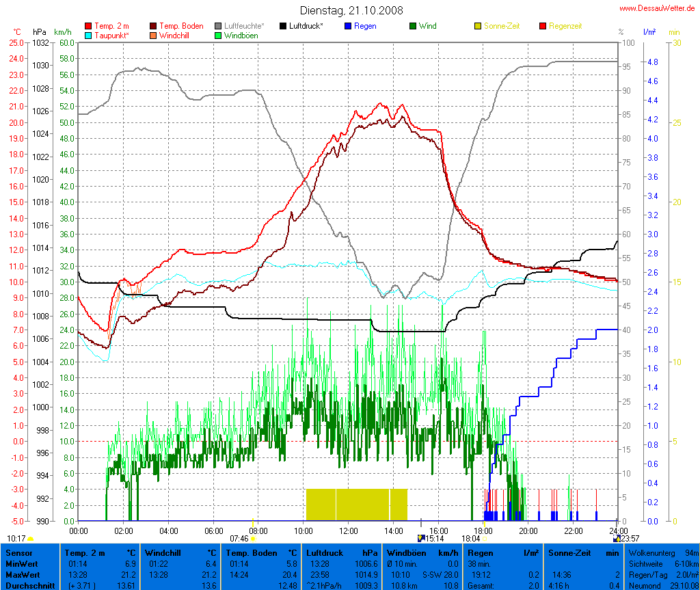Click the dark green Wind legend square
Screen dimensions: 700x590
[x=413, y=26]
